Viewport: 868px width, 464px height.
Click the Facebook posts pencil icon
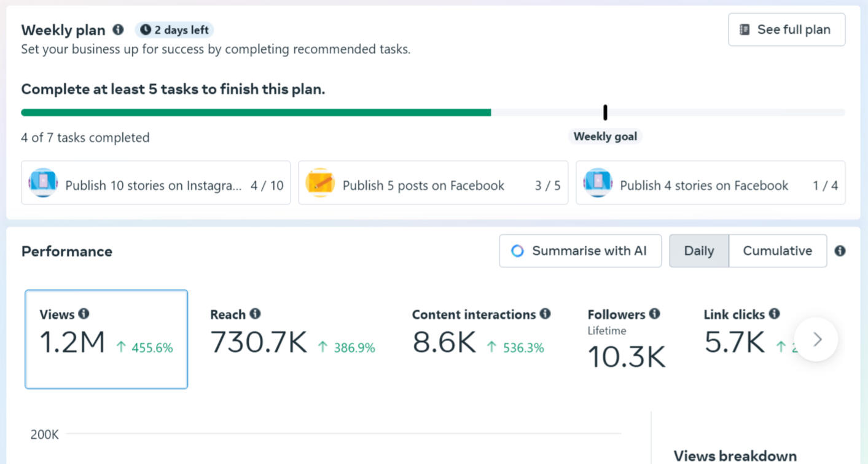coord(320,183)
